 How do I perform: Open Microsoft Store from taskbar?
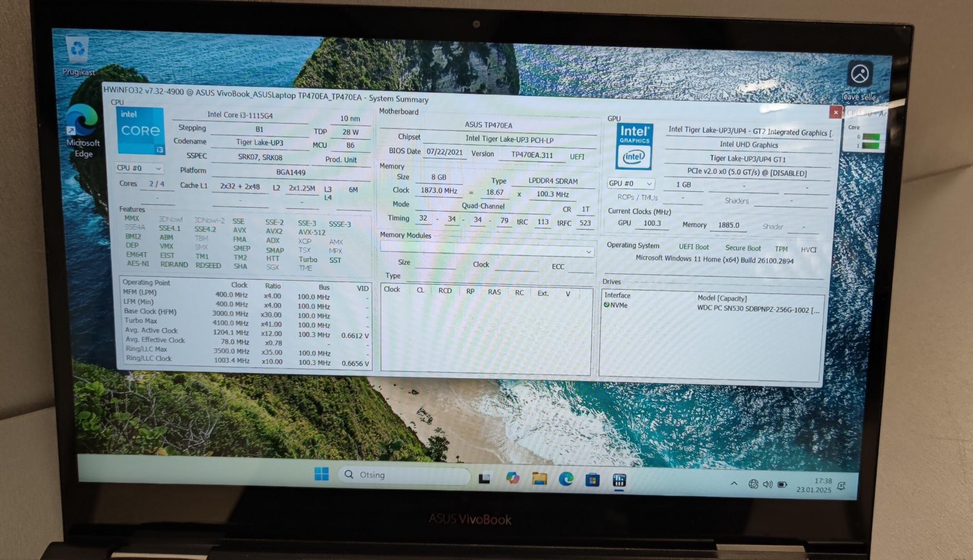point(592,480)
